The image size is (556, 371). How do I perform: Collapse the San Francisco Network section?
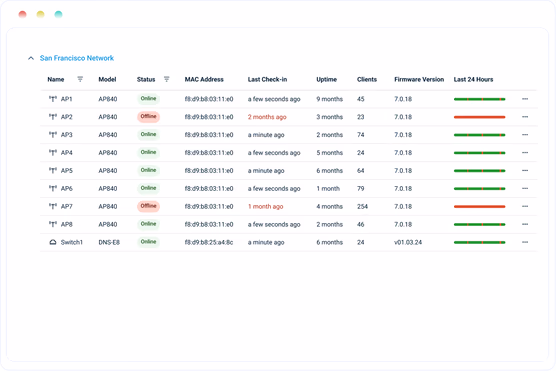pos(31,58)
